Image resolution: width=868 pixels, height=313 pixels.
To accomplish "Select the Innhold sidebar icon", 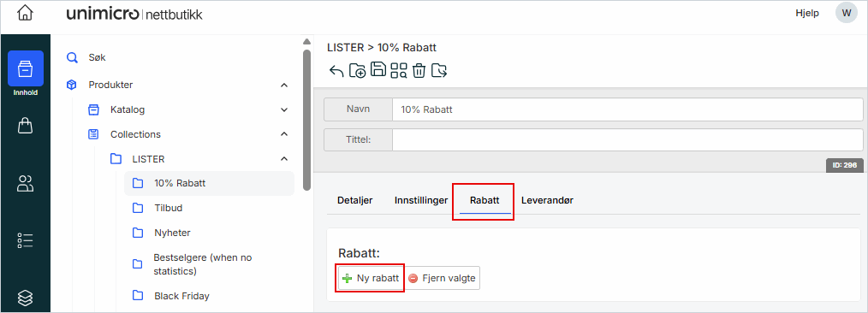I will [26, 68].
